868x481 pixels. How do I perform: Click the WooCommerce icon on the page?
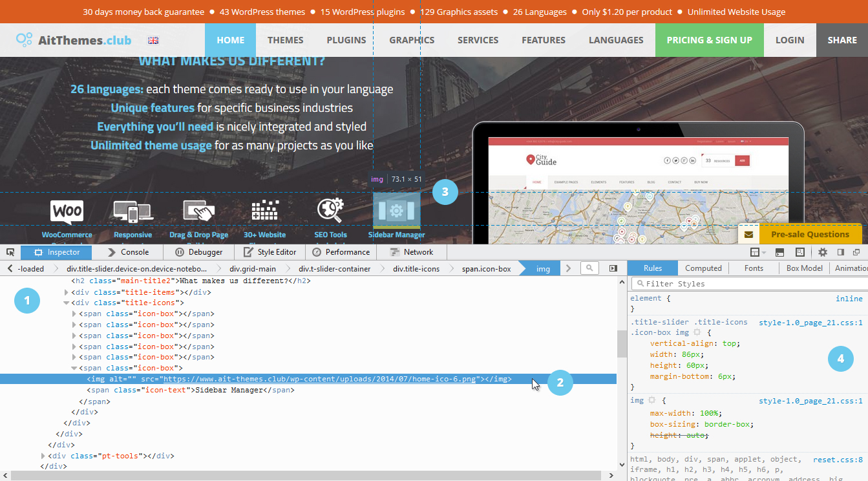tap(67, 211)
